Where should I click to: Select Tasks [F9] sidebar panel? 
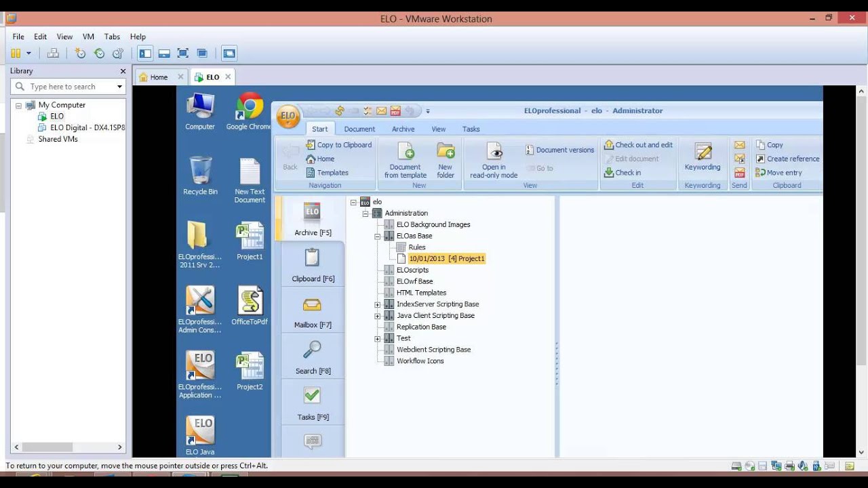[313, 403]
